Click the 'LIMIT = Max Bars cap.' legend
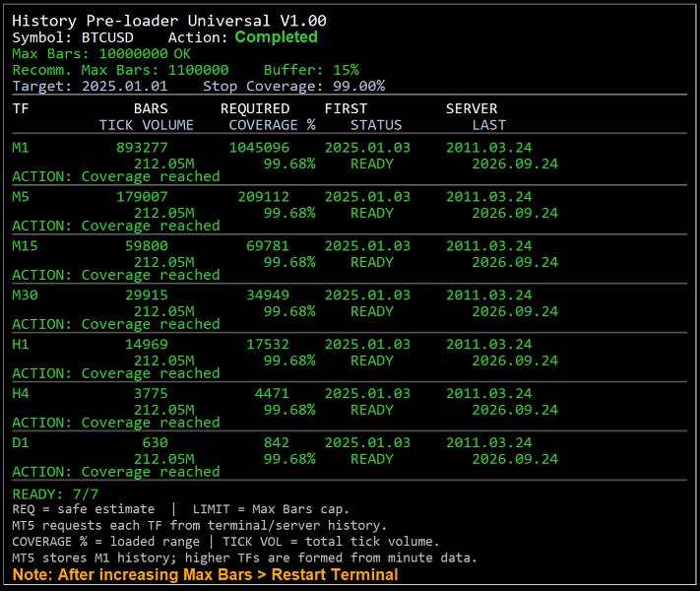Image resolution: width=700 pixels, height=591 pixels. [271, 509]
